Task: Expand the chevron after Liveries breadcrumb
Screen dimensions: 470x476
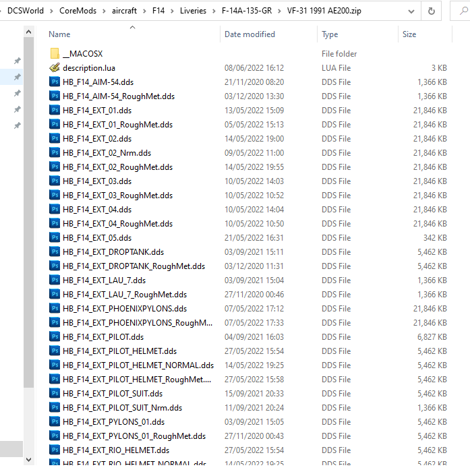Action: pyautogui.click(x=214, y=11)
